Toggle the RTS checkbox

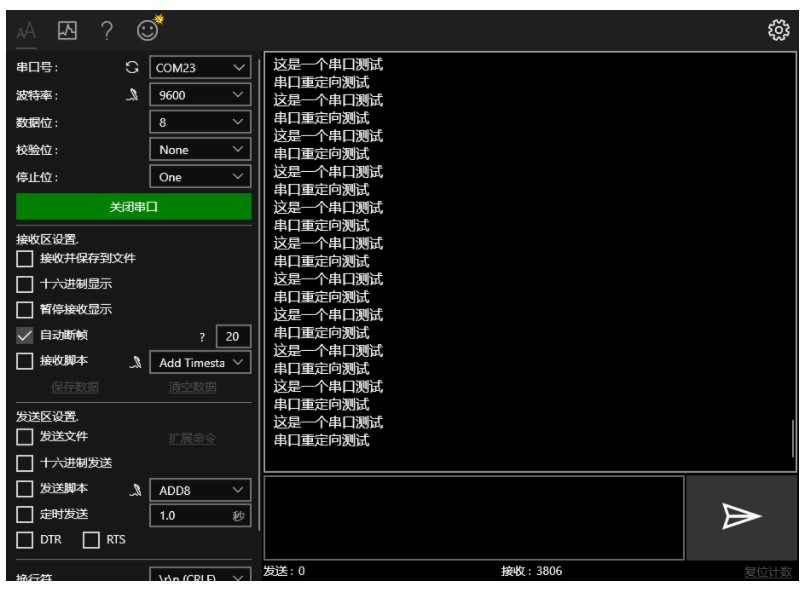point(91,540)
